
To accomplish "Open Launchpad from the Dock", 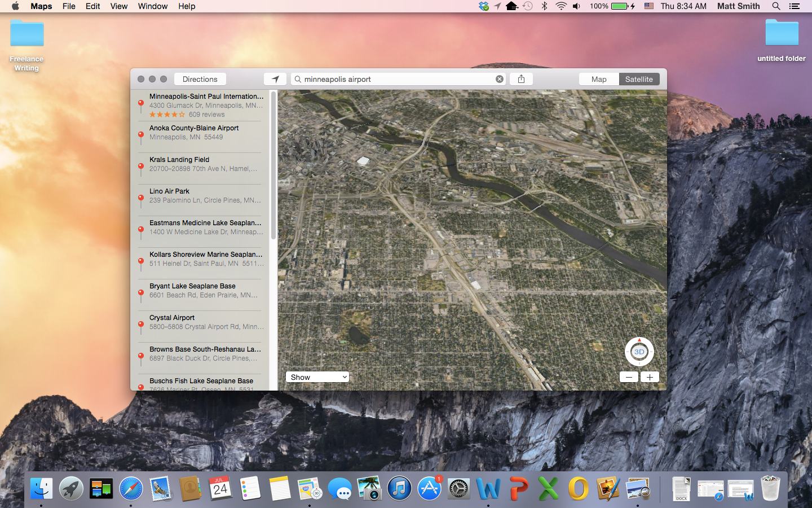I will coord(71,488).
